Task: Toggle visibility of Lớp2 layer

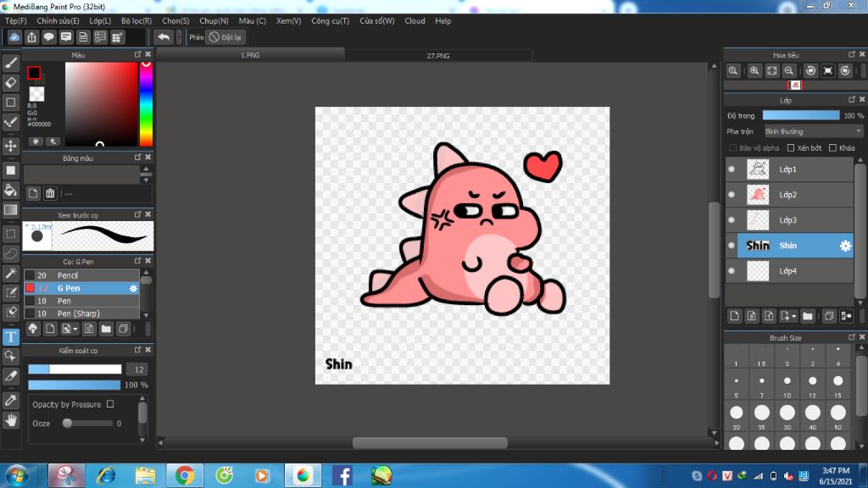Action: (x=732, y=194)
